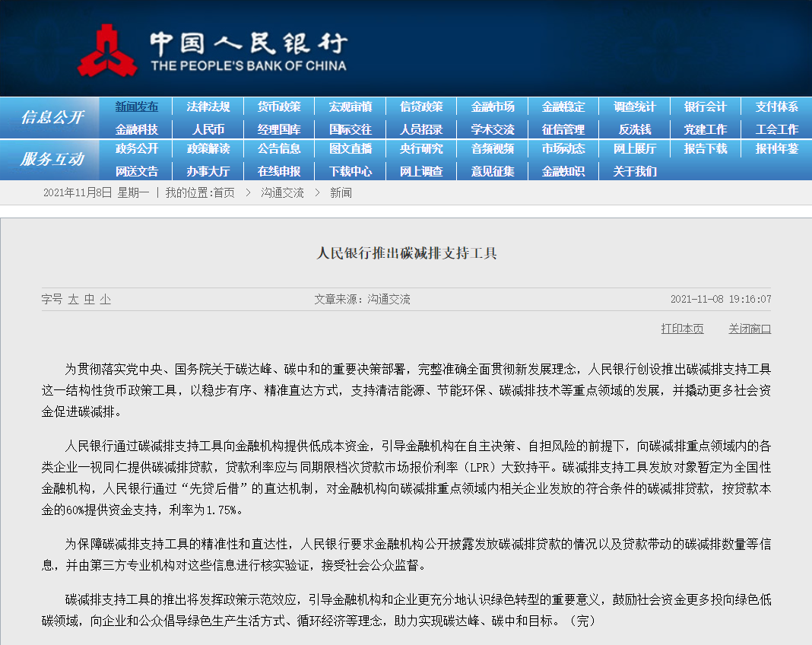This screenshot has height=645, width=812.
Task: Go to 首页 in the breadcrumb
Action: pos(224,192)
